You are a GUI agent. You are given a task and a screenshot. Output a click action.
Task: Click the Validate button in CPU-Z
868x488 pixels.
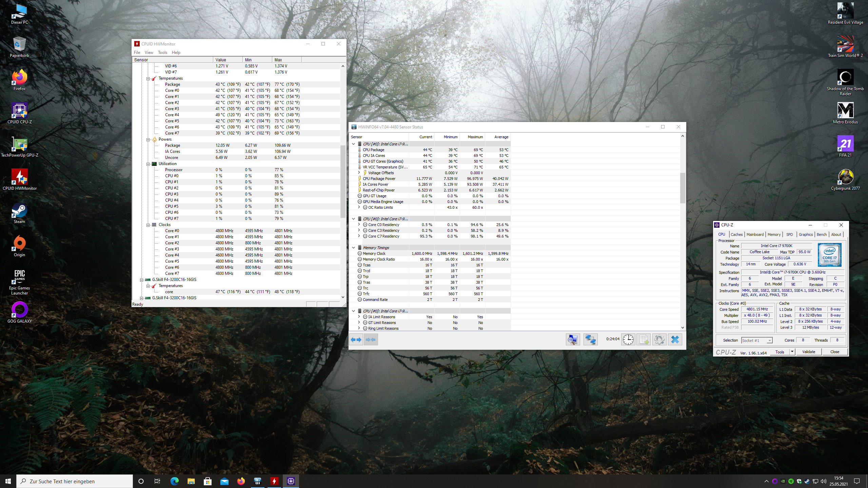(808, 352)
